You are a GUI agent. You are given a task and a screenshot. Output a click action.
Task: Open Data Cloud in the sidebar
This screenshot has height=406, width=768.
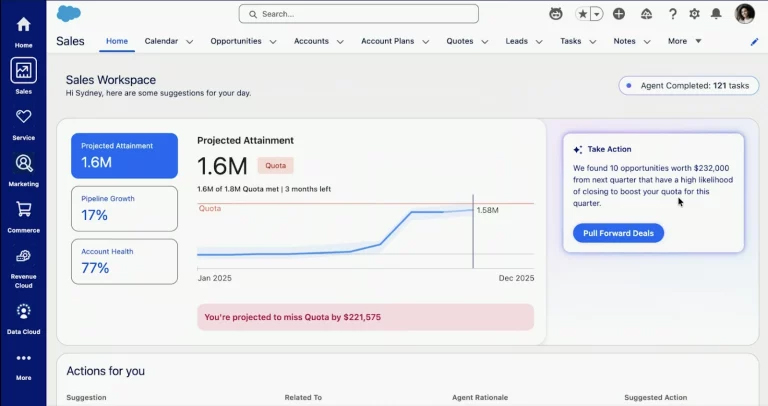point(23,312)
